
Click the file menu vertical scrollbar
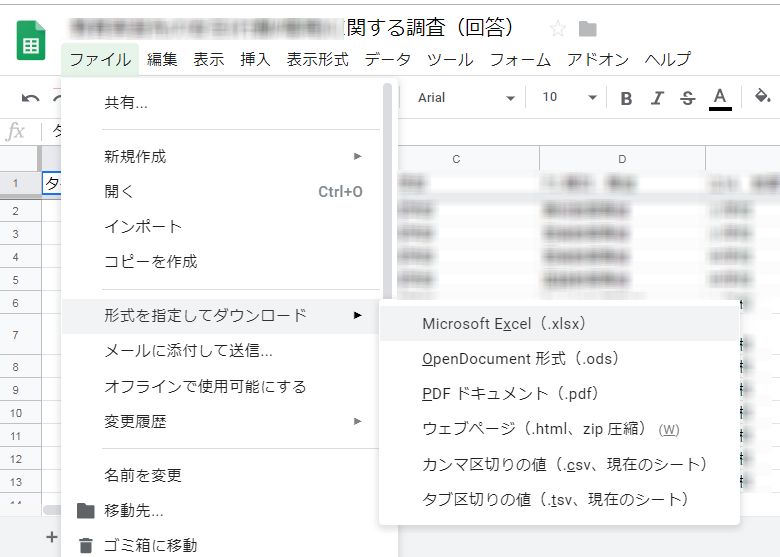[x=388, y=189]
